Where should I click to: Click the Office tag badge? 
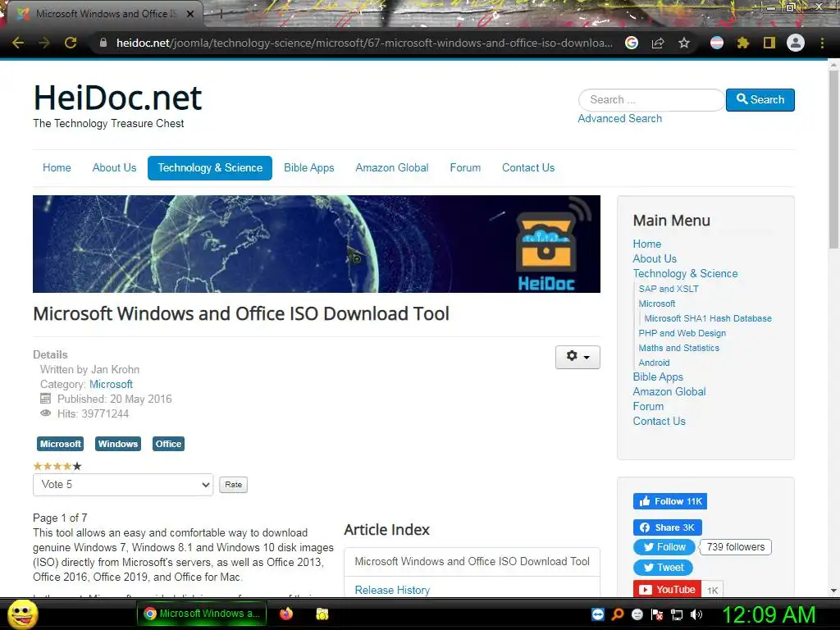(168, 444)
